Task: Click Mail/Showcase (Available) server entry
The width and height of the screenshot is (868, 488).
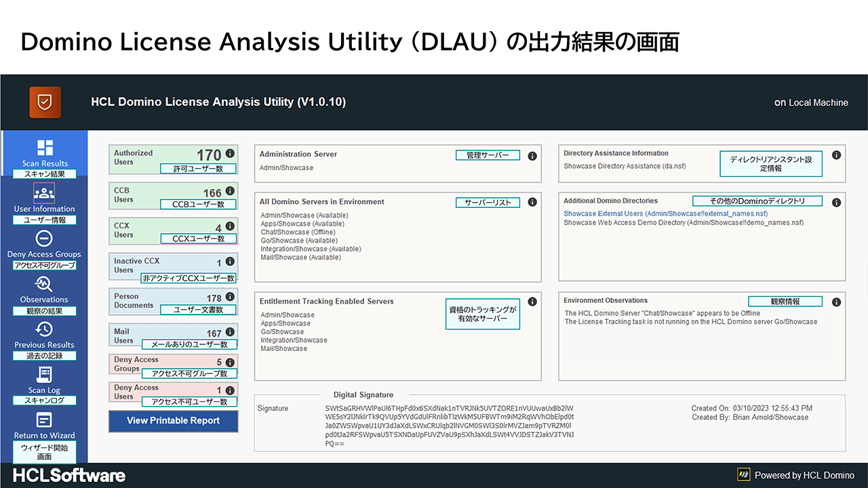Action: (300, 258)
